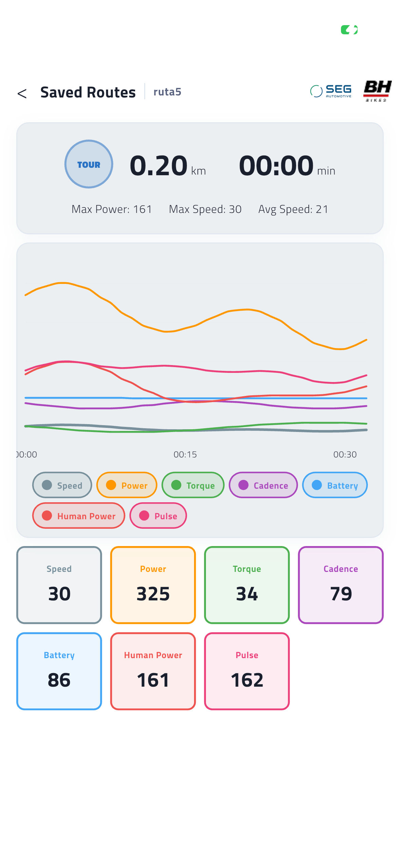Tap the BH Bikes logo
Screen dimensions: 400x868
pyautogui.click(x=377, y=91)
